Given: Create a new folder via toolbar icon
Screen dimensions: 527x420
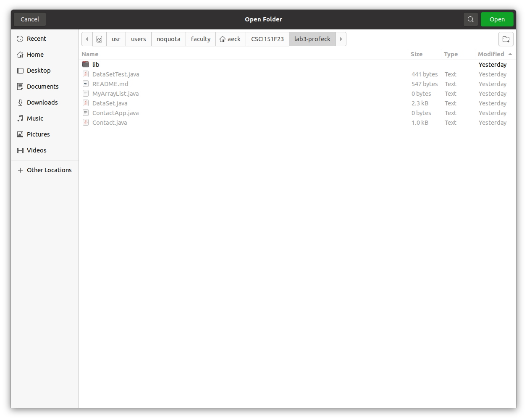Looking at the screenshot, I should [506, 39].
